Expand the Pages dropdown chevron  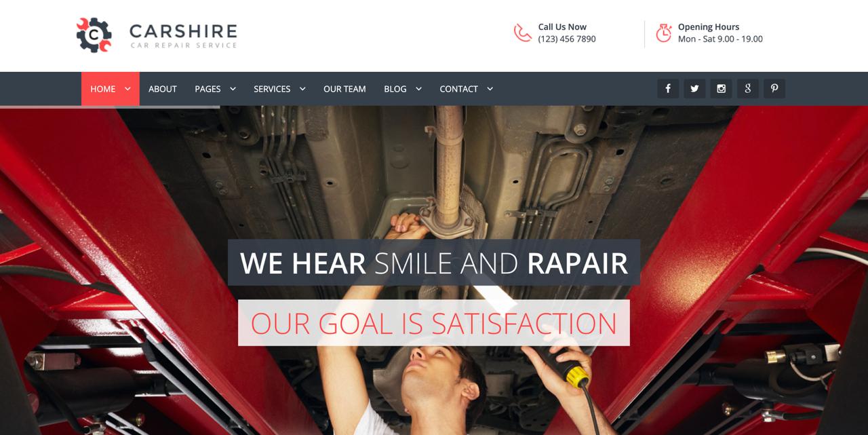(233, 88)
